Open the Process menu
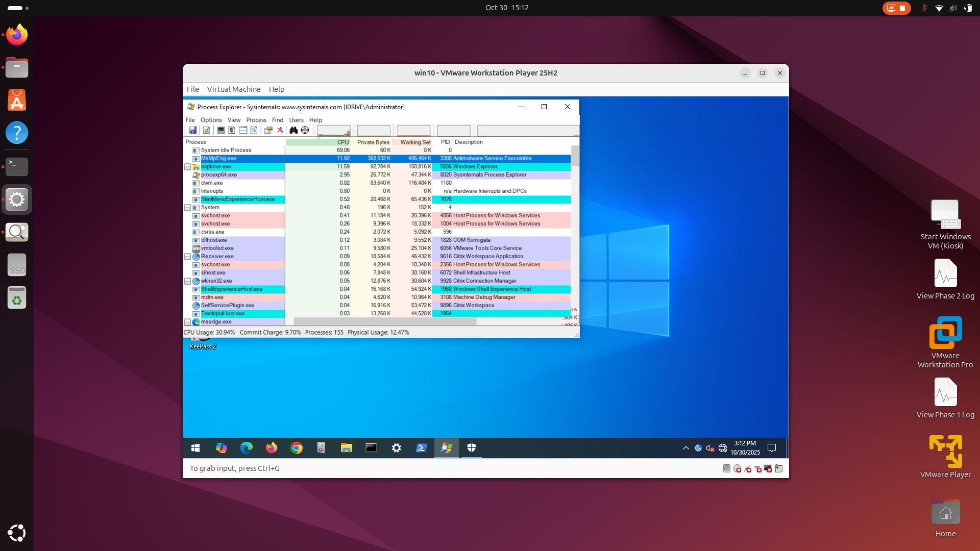This screenshot has height=551, width=980. (x=256, y=120)
